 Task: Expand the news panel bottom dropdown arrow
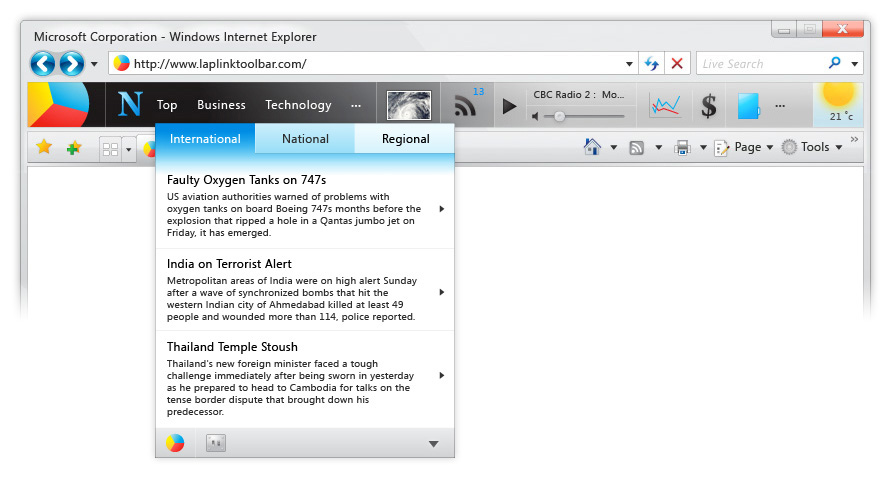433,444
